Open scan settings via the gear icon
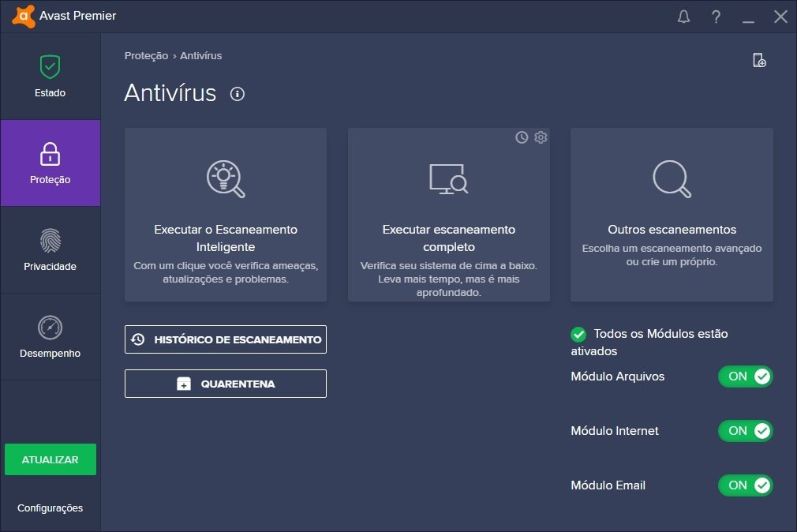This screenshot has height=532, width=797. point(540,137)
